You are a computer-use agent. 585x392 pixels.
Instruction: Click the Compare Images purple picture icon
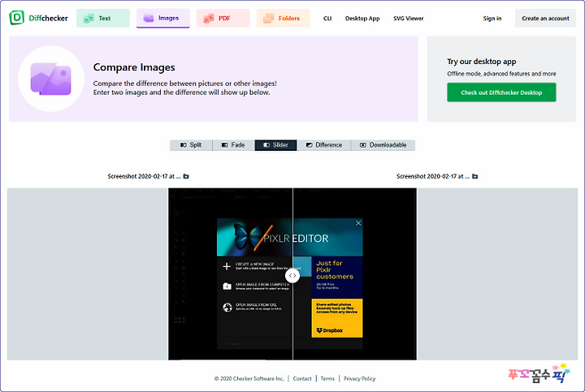(x=50, y=79)
